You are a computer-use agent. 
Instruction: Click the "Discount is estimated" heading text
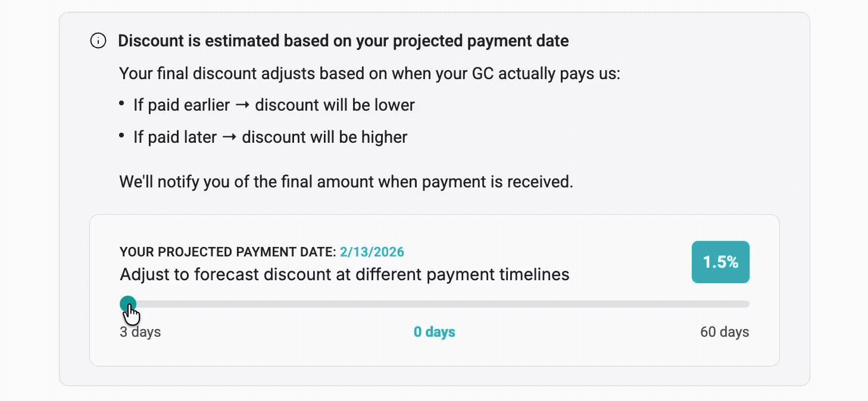(x=343, y=41)
